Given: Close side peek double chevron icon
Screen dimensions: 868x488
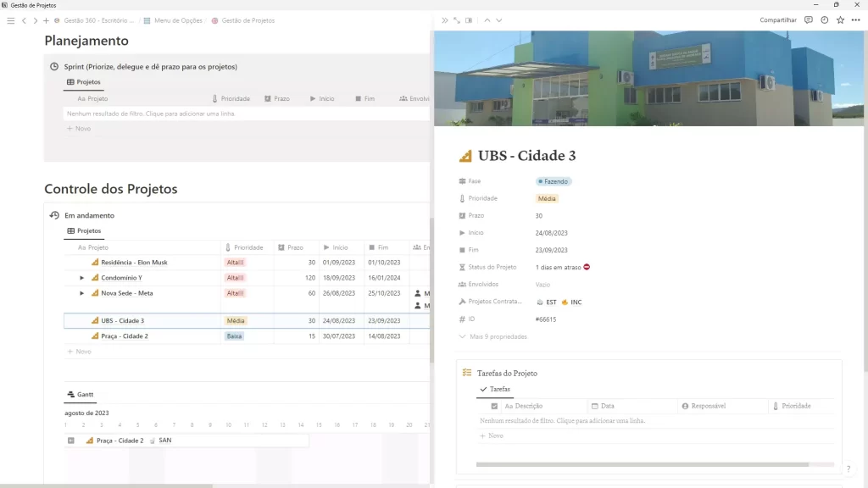Looking at the screenshot, I should pyautogui.click(x=444, y=20).
